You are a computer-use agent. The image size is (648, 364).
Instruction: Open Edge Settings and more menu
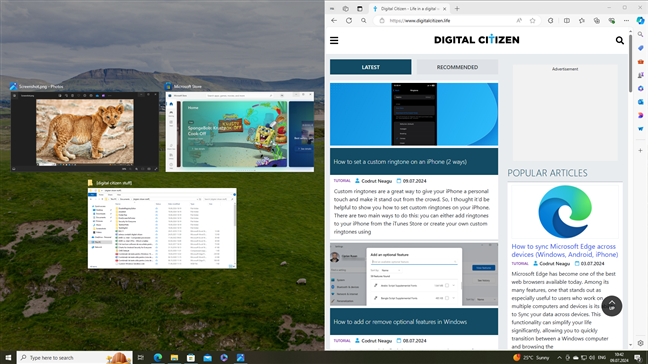click(x=627, y=21)
